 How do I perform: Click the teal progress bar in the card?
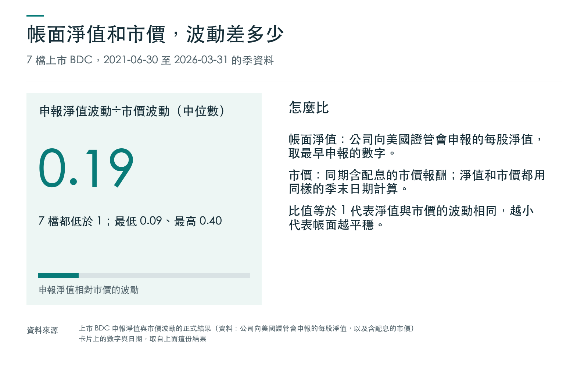point(144,276)
